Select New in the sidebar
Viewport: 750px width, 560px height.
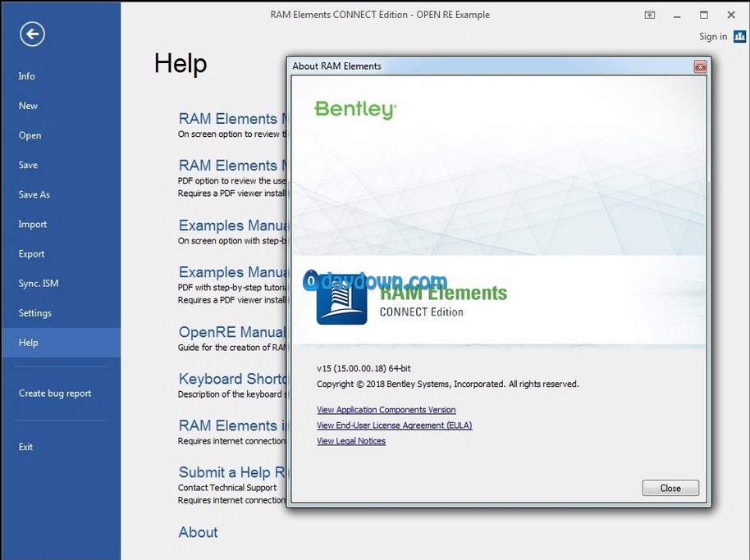click(x=28, y=106)
